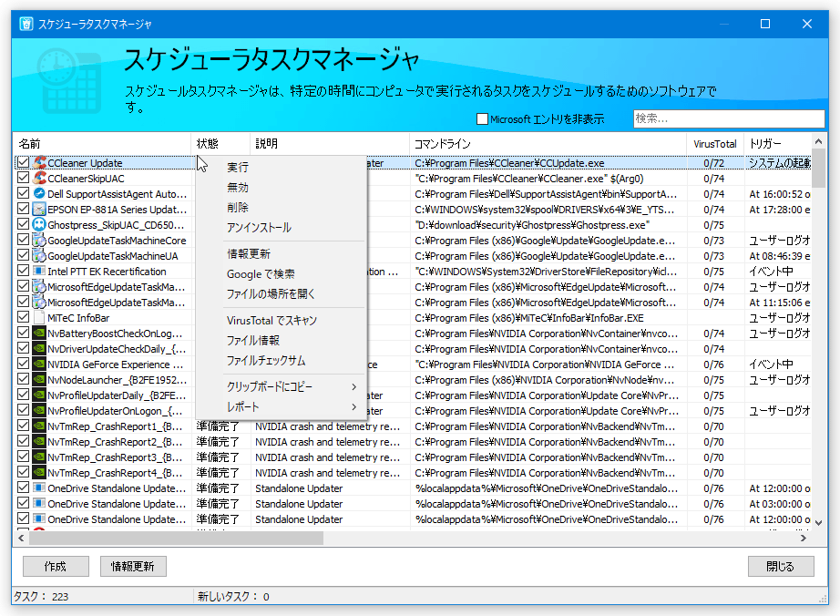
Task: Click the Ghostpress_SkipUAC task icon
Action: [39, 224]
